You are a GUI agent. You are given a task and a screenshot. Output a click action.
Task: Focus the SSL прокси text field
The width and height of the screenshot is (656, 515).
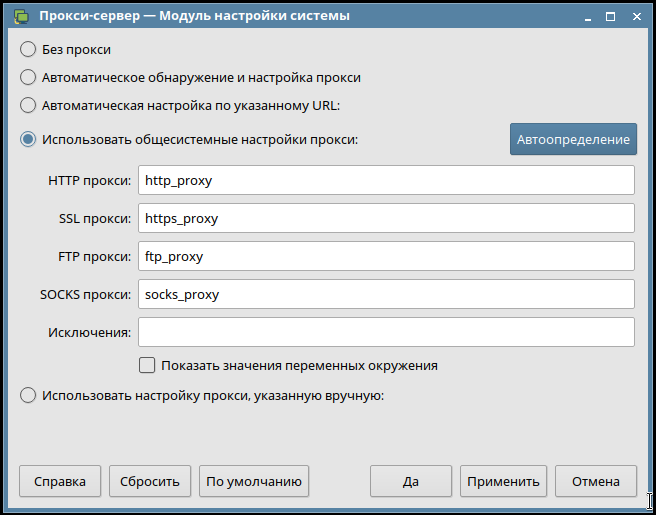click(386, 218)
